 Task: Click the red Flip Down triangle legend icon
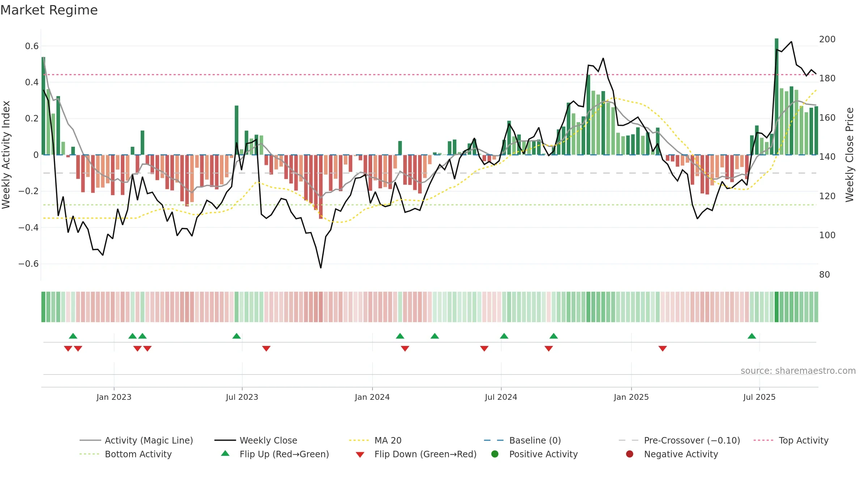(360, 455)
